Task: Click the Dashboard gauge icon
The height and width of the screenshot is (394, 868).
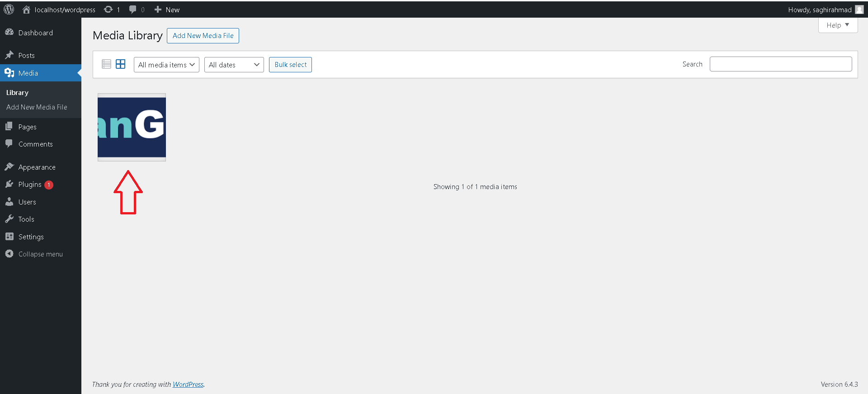Action: pos(9,33)
